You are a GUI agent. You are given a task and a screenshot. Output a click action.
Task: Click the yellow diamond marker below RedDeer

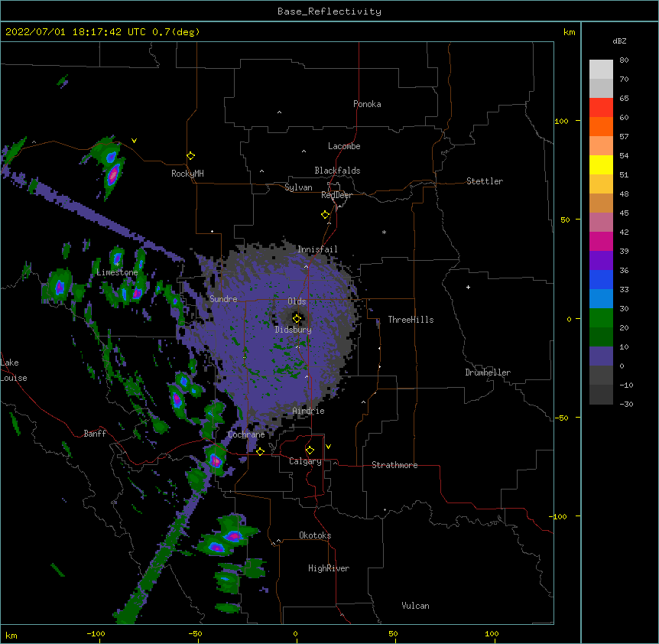[x=325, y=214]
